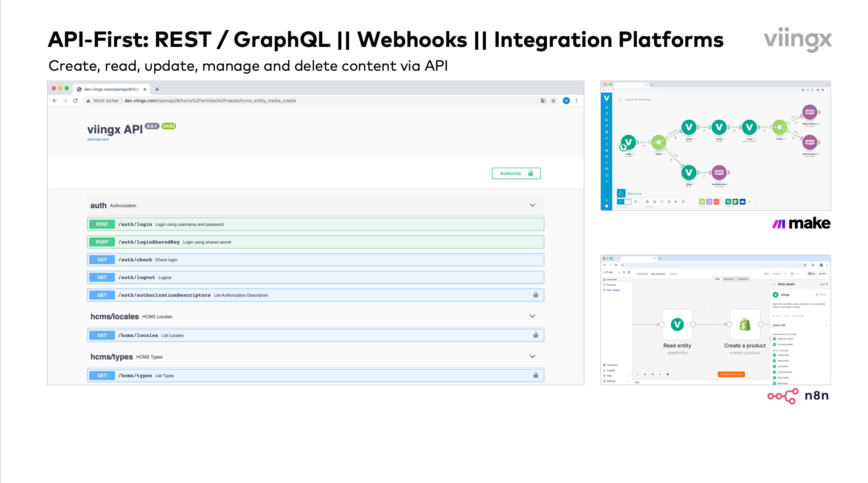Open scenario settings gear in Make controls
The width and height of the screenshot is (868, 483).
pyautogui.click(x=654, y=202)
